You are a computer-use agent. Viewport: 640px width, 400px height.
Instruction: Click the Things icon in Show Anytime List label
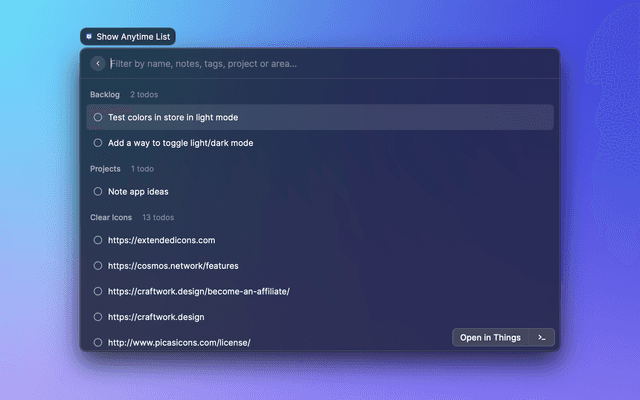[x=89, y=36]
